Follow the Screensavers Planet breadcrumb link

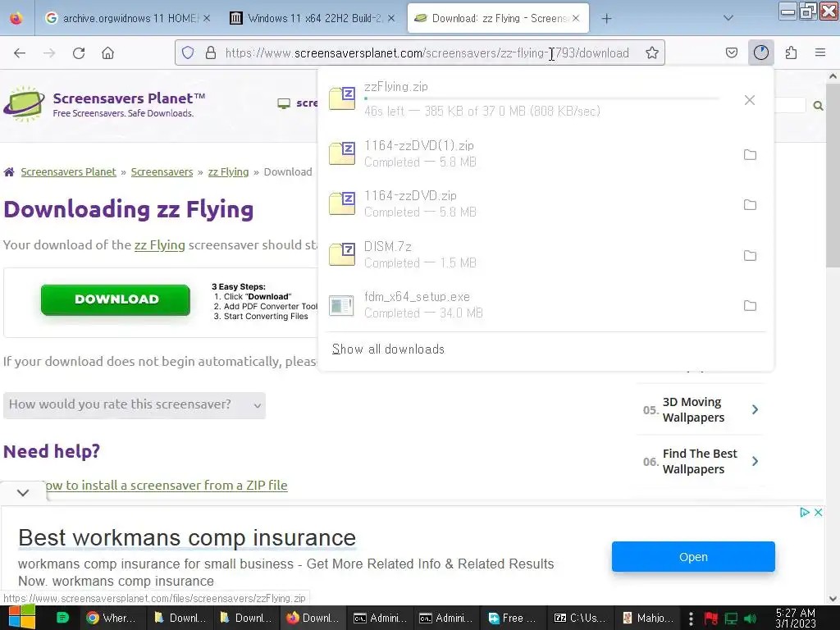pos(68,172)
